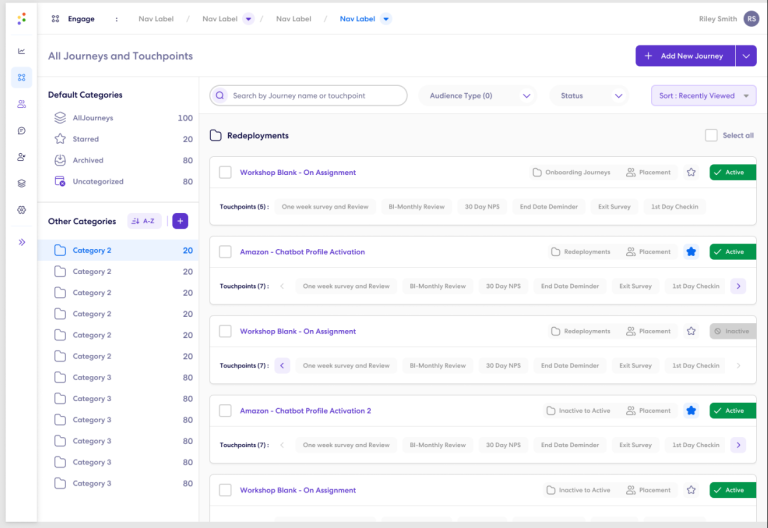The image size is (768, 528).
Task: Star the first Workshop Blank journey
Action: pos(691,172)
